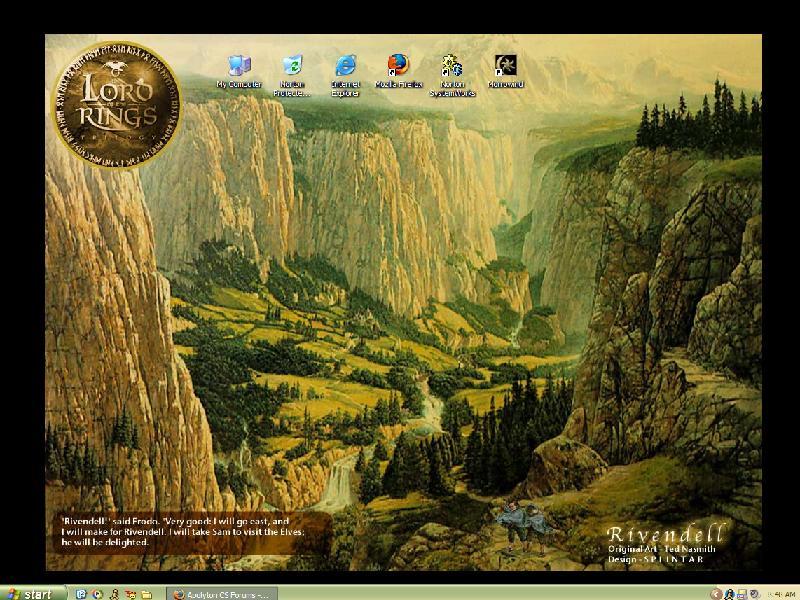Click the third Quick Launch figure icon

click(x=113, y=593)
